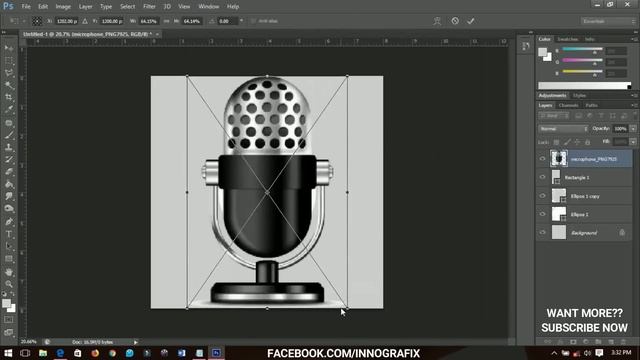640x360 pixels.
Task: Select the Zoom tool
Action: [x=9, y=284]
